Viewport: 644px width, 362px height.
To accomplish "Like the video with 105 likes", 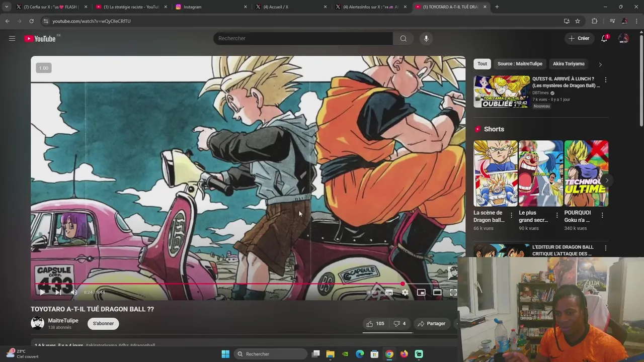I will pyautogui.click(x=375, y=324).
